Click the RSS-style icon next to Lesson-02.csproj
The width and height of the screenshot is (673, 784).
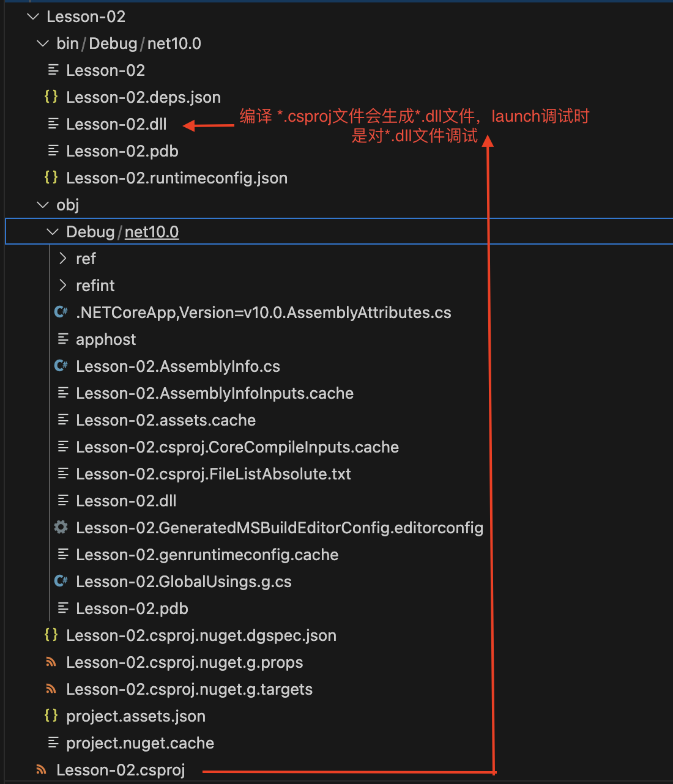[42, 770]
